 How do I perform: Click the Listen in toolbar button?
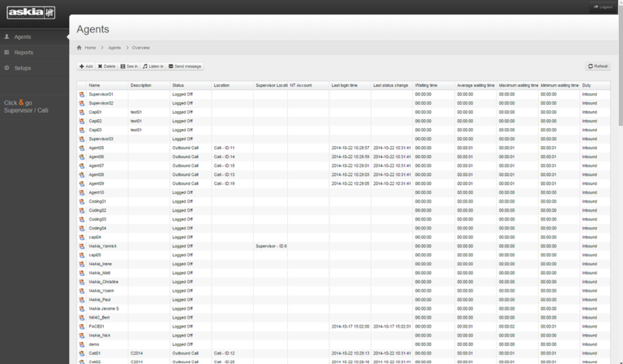(x=153, y=66)
